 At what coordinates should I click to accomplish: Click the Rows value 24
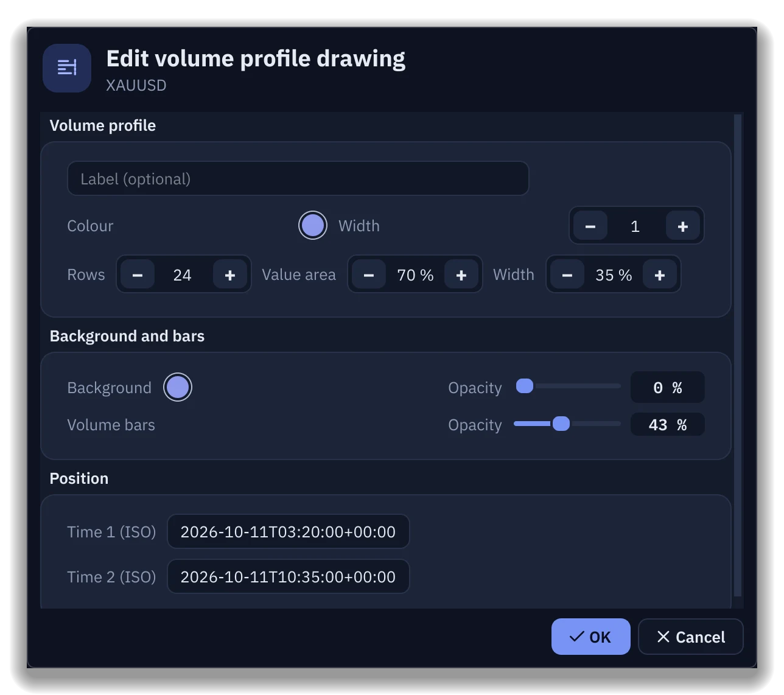point(183,275)
